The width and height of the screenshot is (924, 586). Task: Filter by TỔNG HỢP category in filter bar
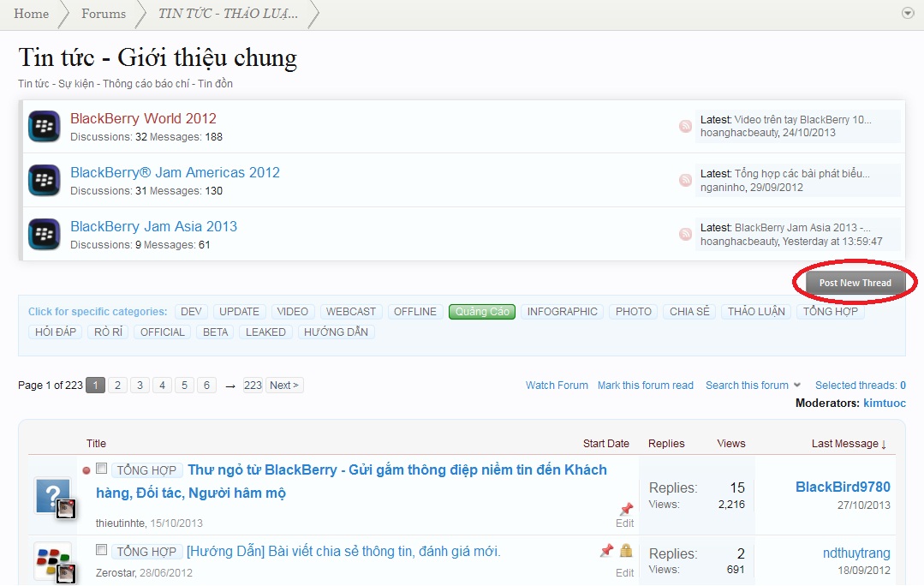(x=831, y=311)
